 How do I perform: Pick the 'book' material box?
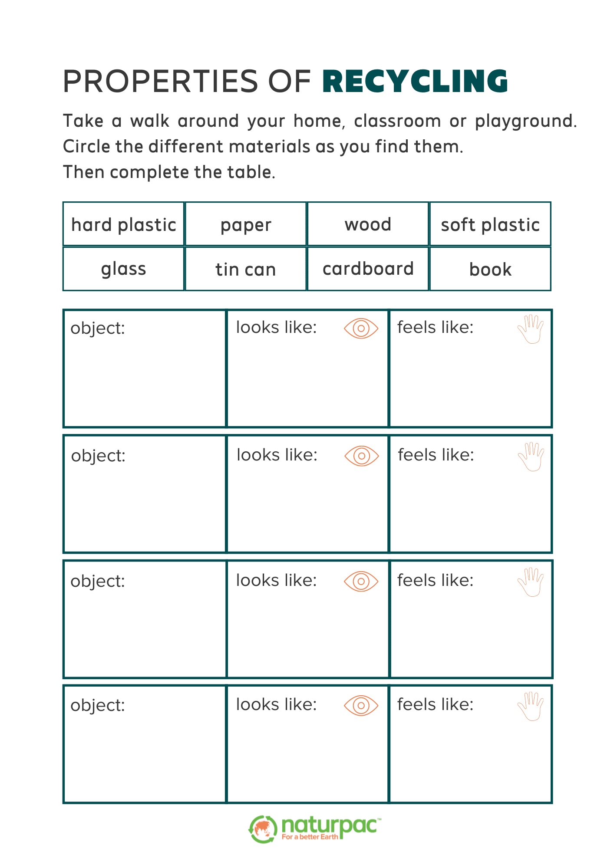click(490, 269)
